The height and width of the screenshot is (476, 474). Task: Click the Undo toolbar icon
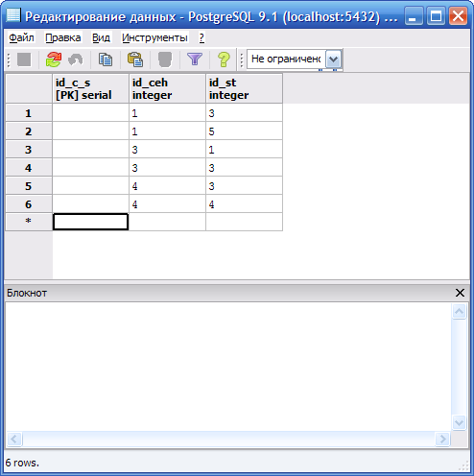pyautogui.click(x=76, y=59)
